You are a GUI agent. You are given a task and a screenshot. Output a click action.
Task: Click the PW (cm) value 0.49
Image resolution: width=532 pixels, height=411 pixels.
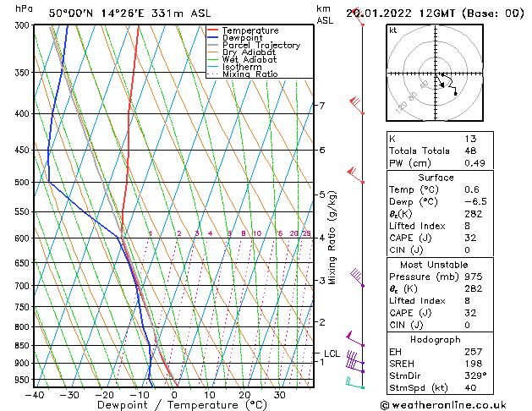[x=474, y=163]
